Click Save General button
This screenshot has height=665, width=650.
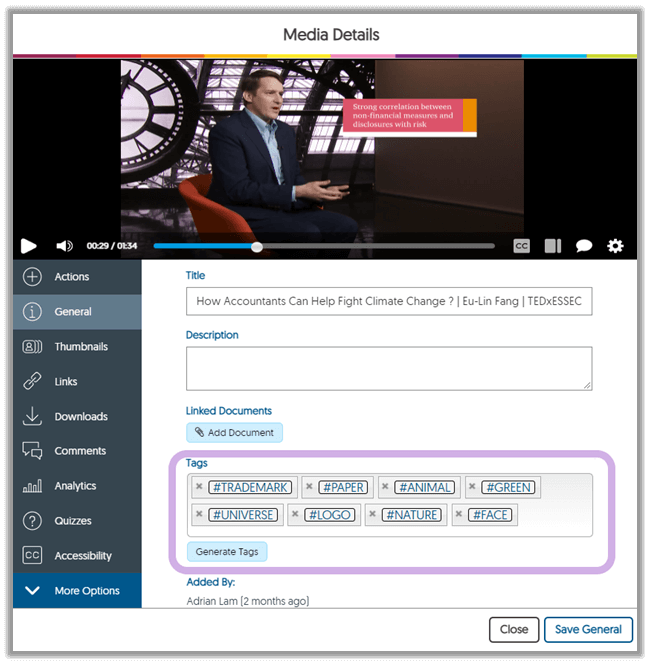point(588,629)
